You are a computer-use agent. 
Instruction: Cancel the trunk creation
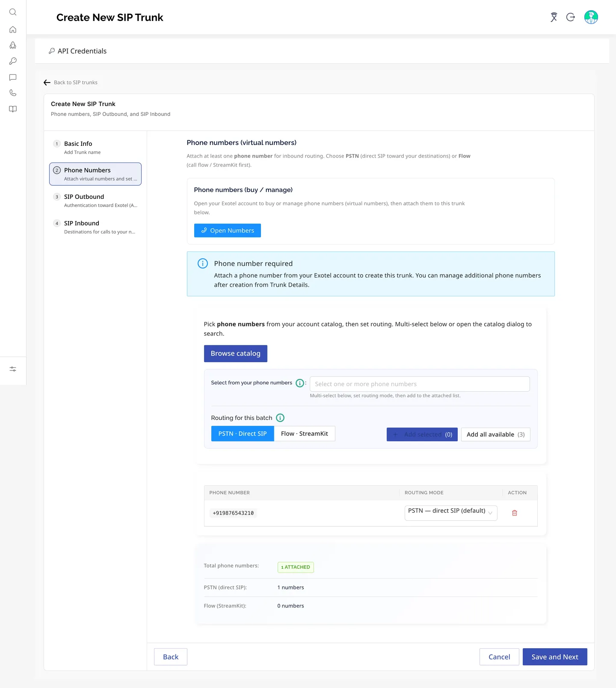point(499,657)
